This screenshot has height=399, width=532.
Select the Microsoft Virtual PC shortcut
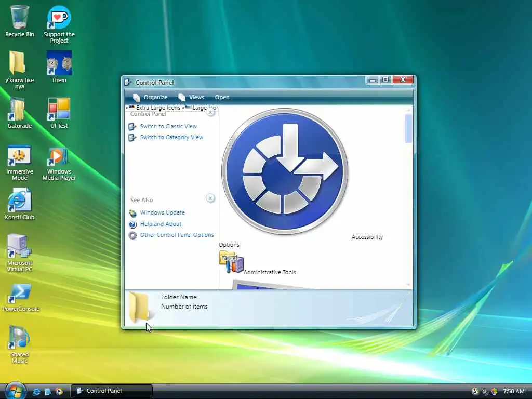pos(19,253)
